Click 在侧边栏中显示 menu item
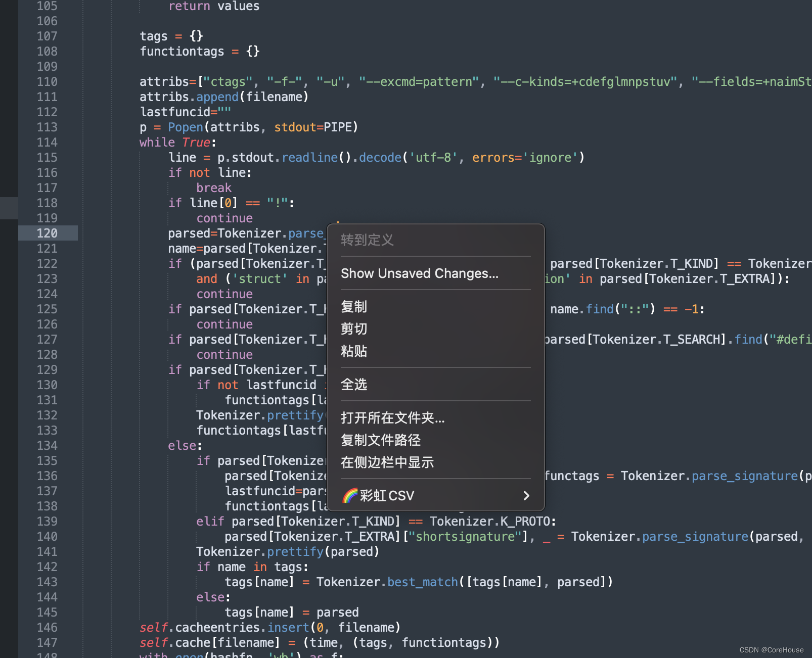This screenshot has height=658, width=812. click(x=387, y=462)
